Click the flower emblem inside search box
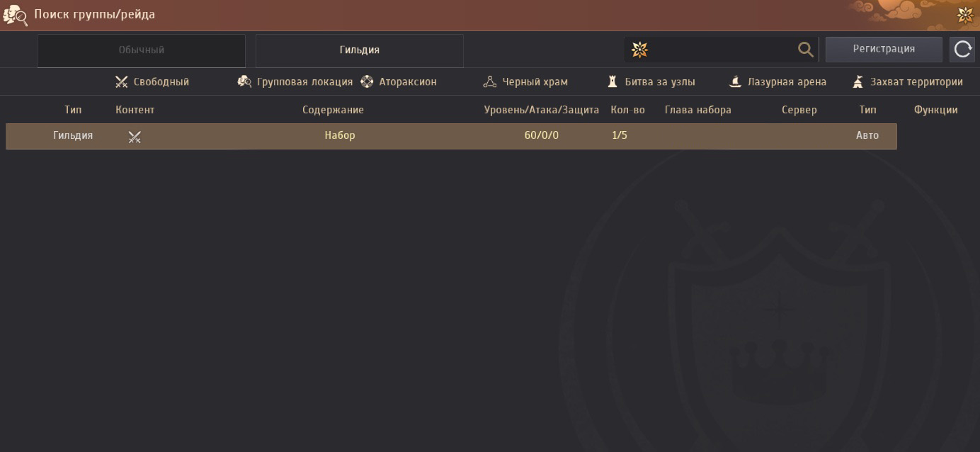The width and height of the screenshot is (980, 452). [x=639, y=50]
